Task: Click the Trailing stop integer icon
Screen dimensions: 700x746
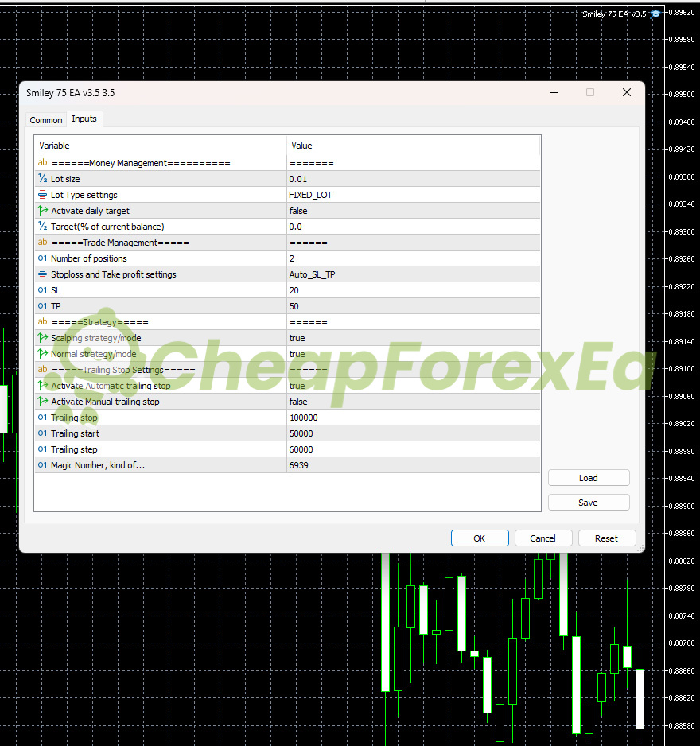Action: click(42, 418)
